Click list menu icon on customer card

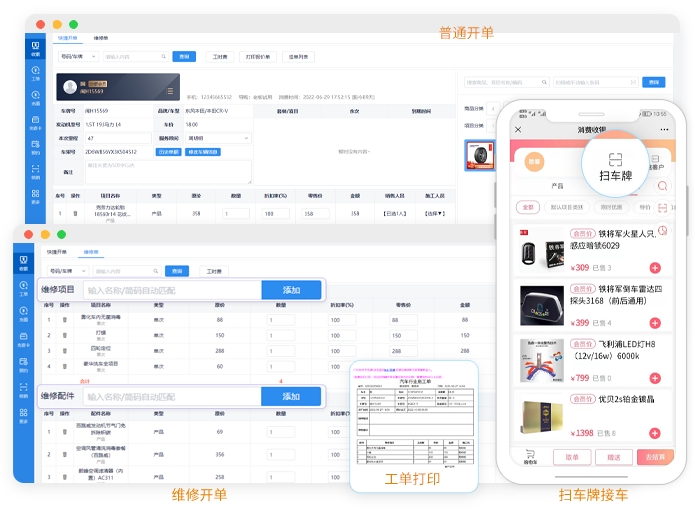169,91
